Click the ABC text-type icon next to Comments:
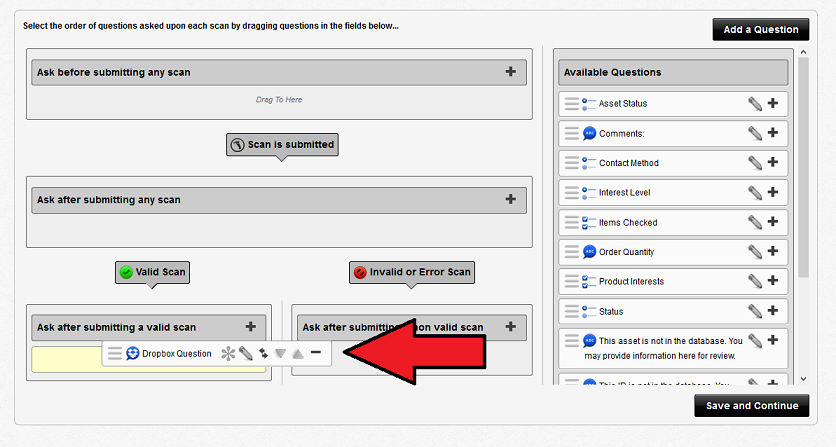836x447 pixels. coord(589,133)
